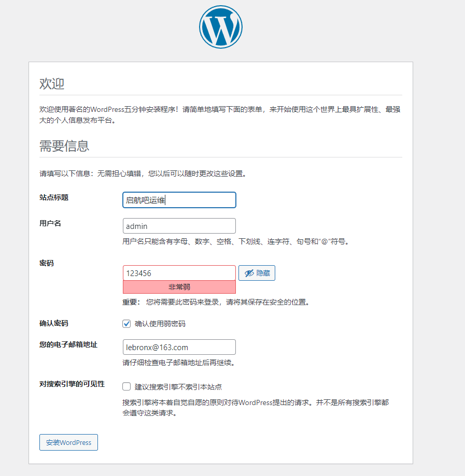Uncheck 确认使用弱密码 checkbox
Screen dimensions: 465x476
(x=126, y=324)
